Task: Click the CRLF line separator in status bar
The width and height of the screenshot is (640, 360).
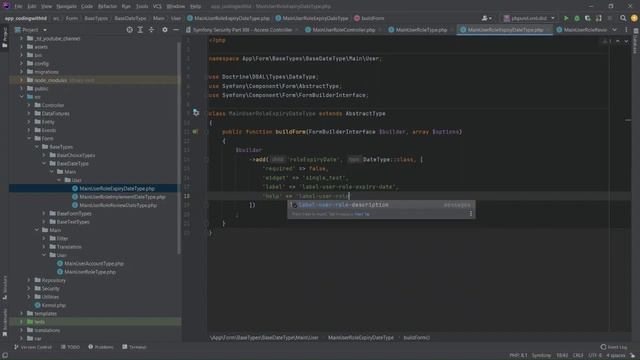Action: [x=578, y=356]
